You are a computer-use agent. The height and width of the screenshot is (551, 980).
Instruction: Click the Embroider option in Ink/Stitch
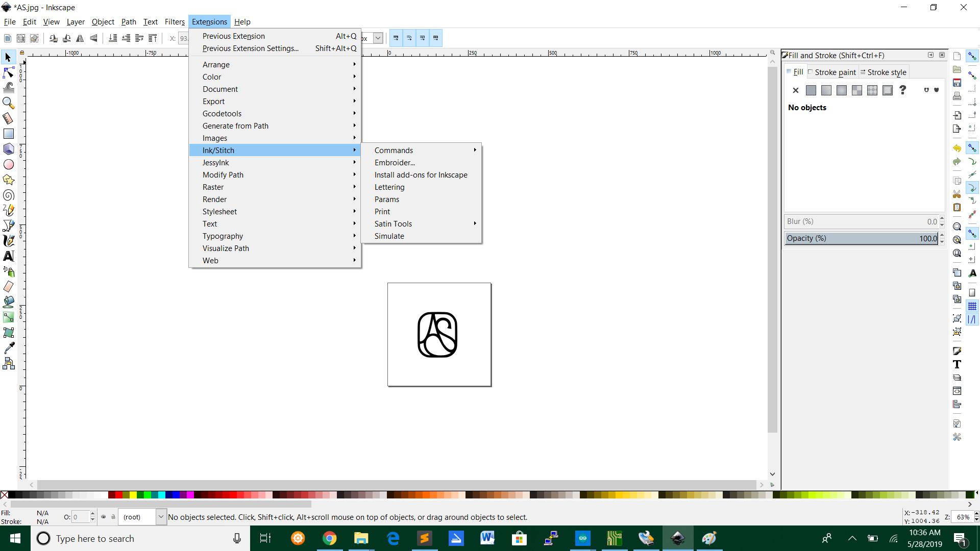click(395, 162)
